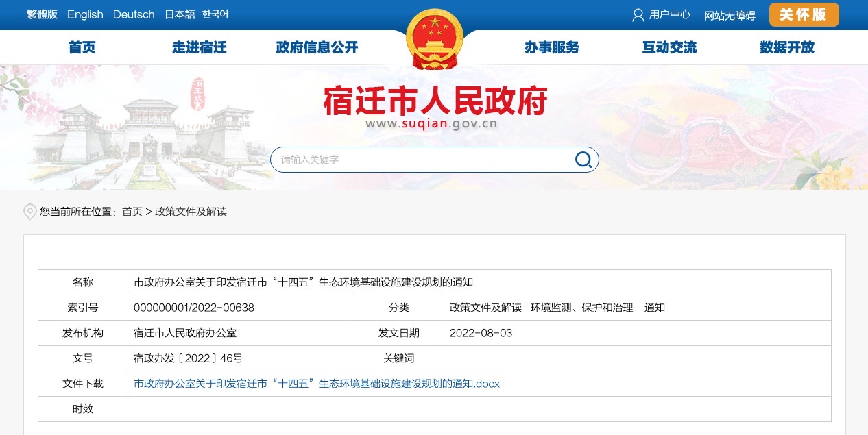The width and height of the screenshot is (868, 435).
Task: Click the www.suqian.gov.cn URL text
Action: pyautogui.click(x=431, y=124)
